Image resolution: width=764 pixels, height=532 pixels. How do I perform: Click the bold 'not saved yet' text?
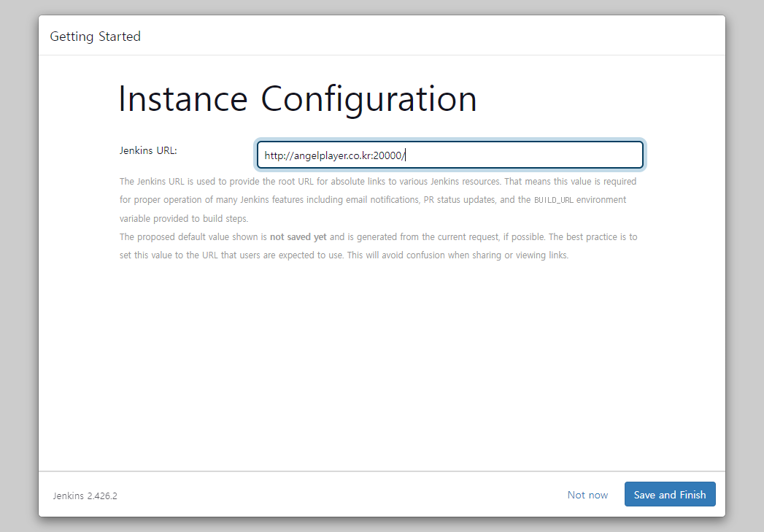298,236
